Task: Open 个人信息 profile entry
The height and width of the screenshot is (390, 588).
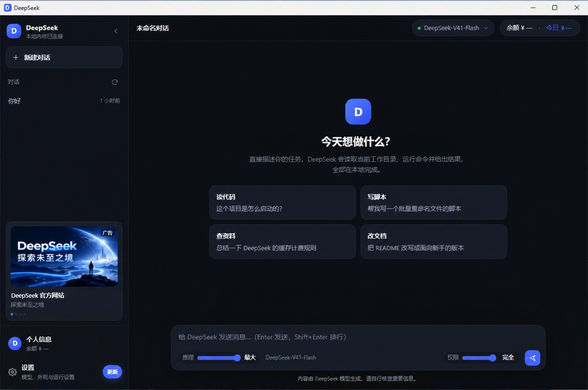Action: pos(64,343)
